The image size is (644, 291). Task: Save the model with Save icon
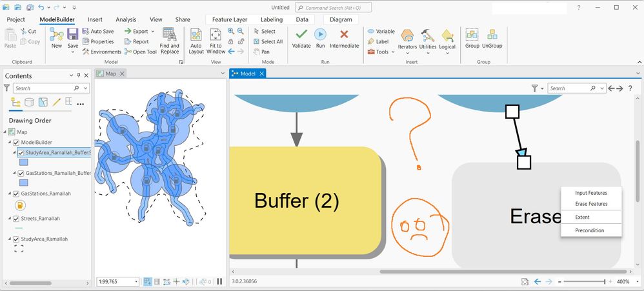pyautogui.click(x=73, y=34)
